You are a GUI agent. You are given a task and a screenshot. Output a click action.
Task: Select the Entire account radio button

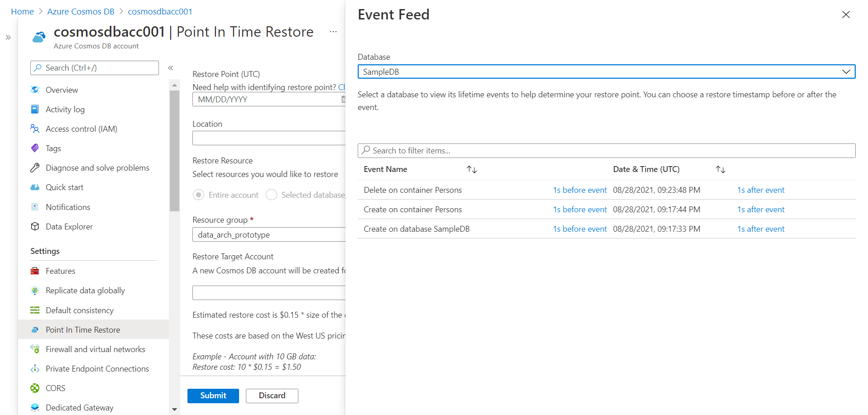198,195
